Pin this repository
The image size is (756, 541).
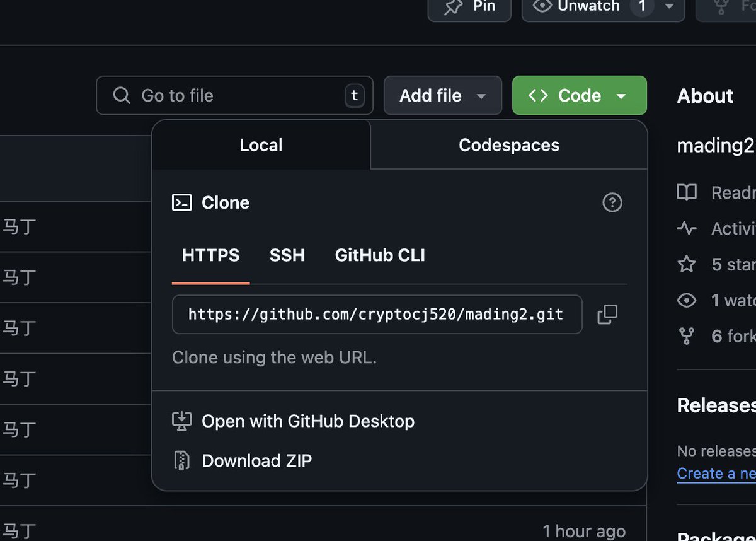click(469, 8)
